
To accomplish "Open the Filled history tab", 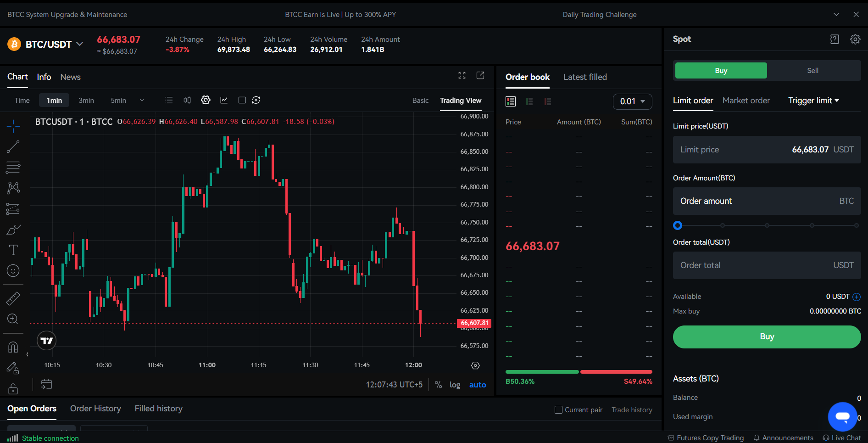I will pyautogui.click(x=158, y=409).
